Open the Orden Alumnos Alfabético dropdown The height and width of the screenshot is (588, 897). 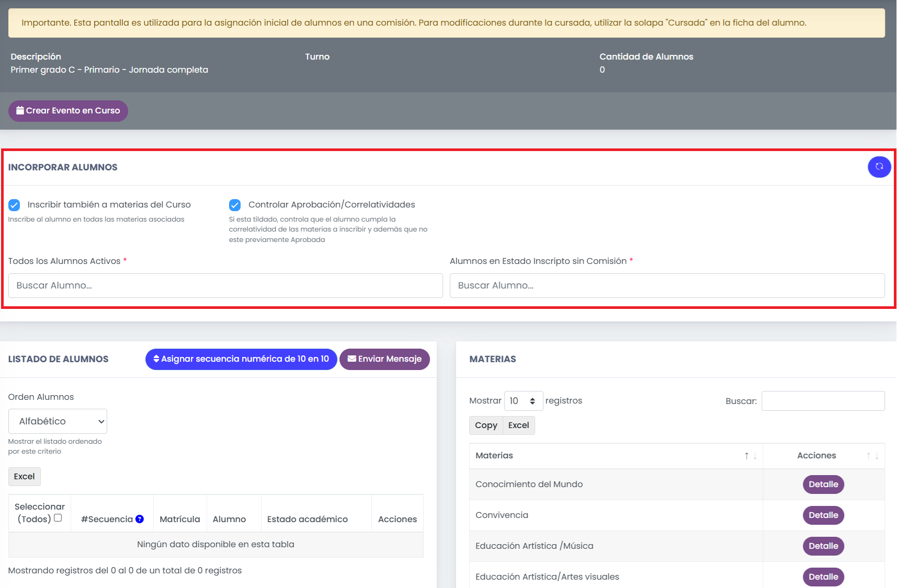[58, 421]
